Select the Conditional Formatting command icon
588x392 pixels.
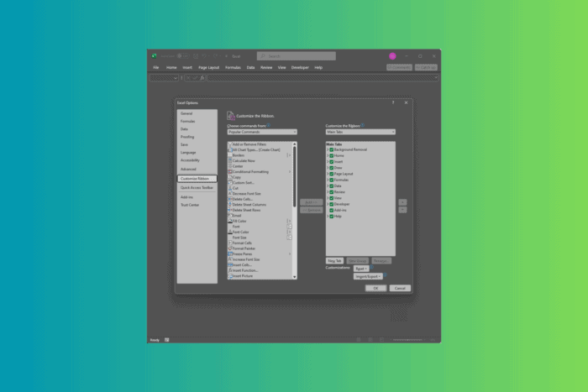click(230, 171)
